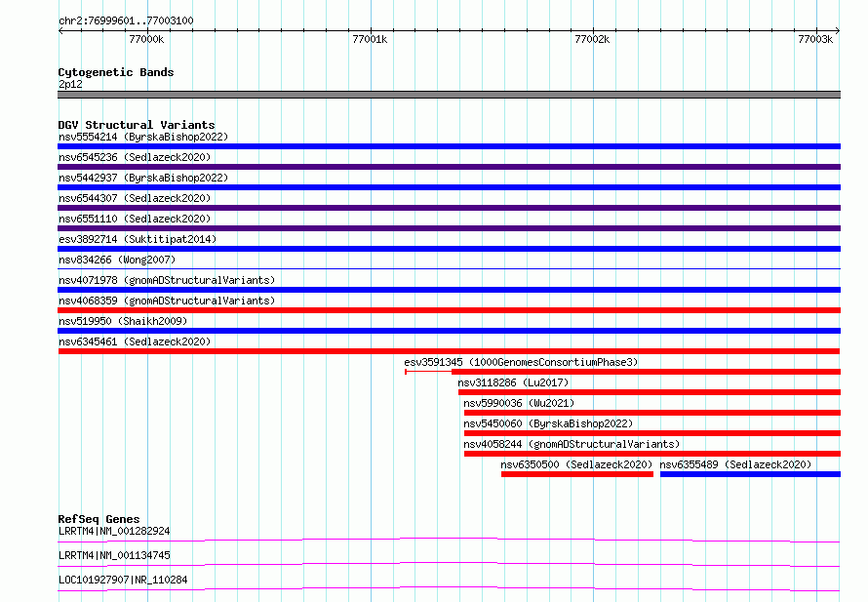Click the 77000k ruler tick label

tap(146, 39)
